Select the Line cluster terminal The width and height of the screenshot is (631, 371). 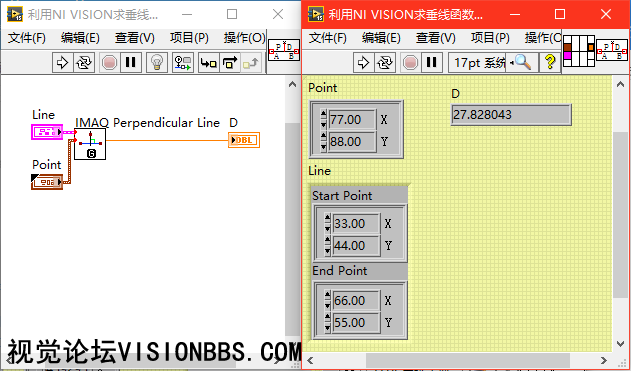pos(47,132)
